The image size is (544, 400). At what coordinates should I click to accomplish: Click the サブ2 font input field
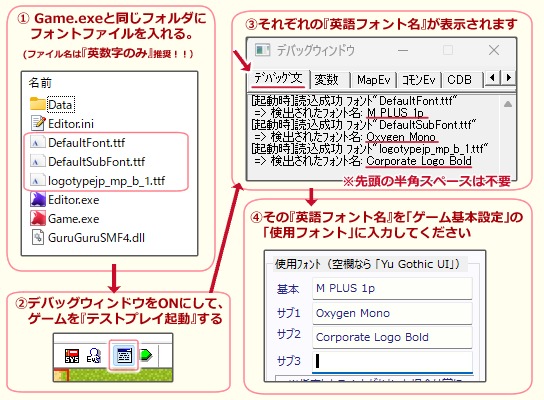coord(392,337)
